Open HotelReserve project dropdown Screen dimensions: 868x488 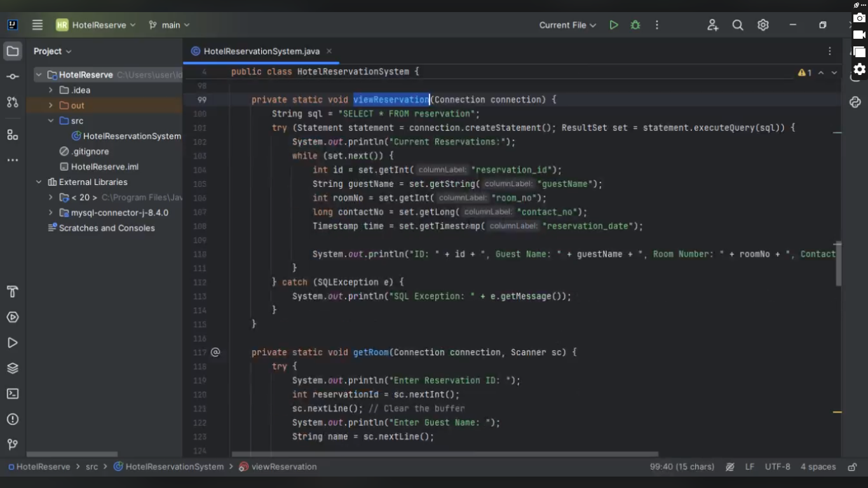coord(96,25)
